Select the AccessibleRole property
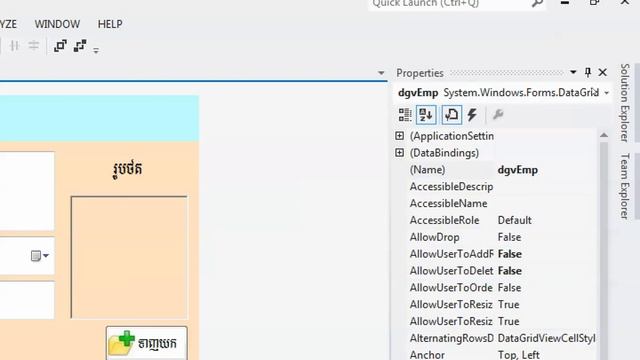Viewport: 640px width, 360px height. 444,220
